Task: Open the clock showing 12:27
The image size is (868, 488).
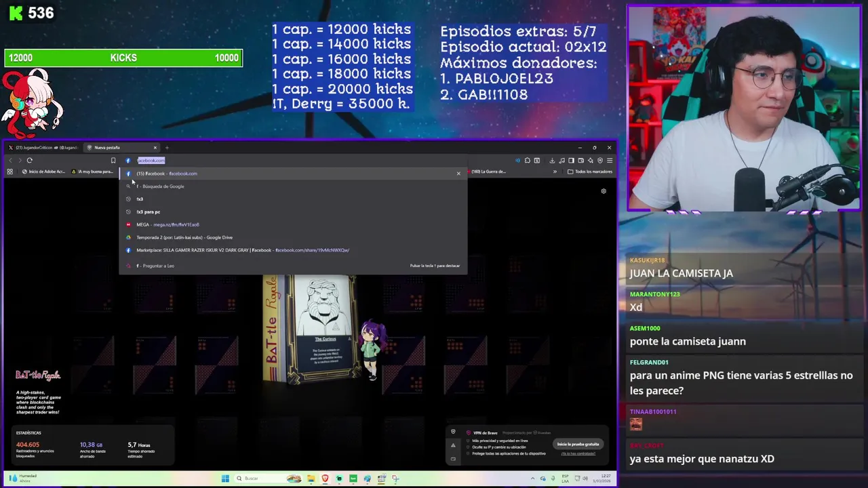Action: (x=602, y=479)
